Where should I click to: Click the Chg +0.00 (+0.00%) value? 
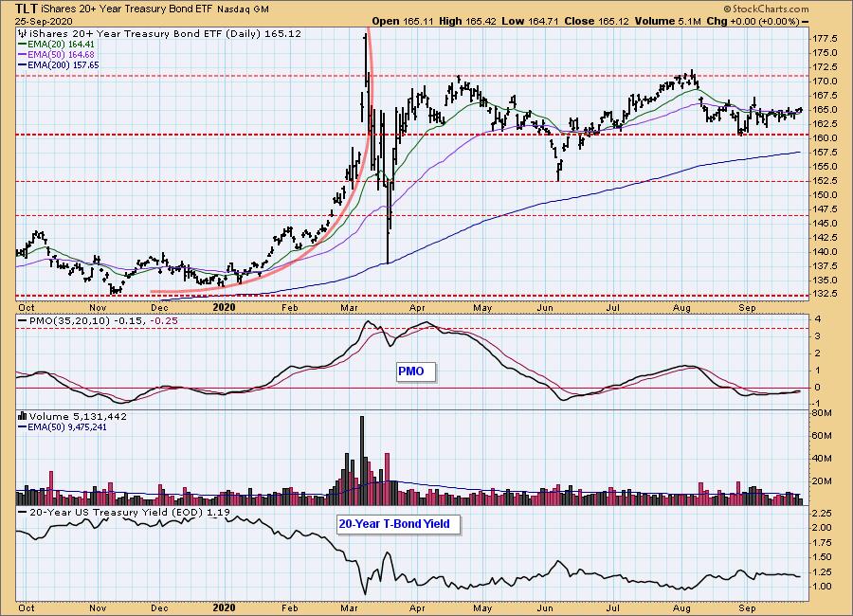point(753,21)
